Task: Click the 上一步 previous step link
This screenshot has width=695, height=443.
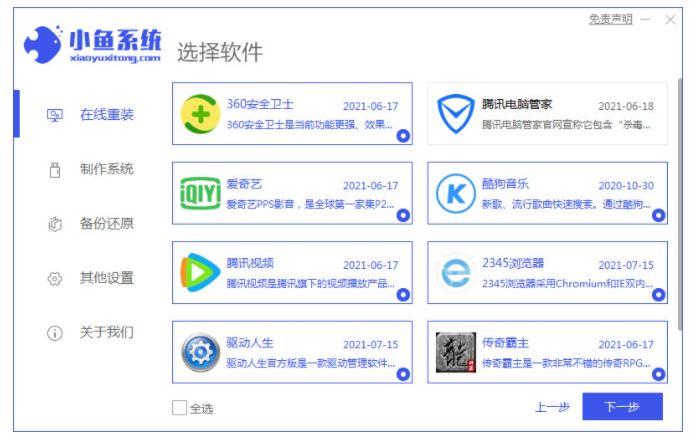Action: pyautogui.click(x=551, y=407)
